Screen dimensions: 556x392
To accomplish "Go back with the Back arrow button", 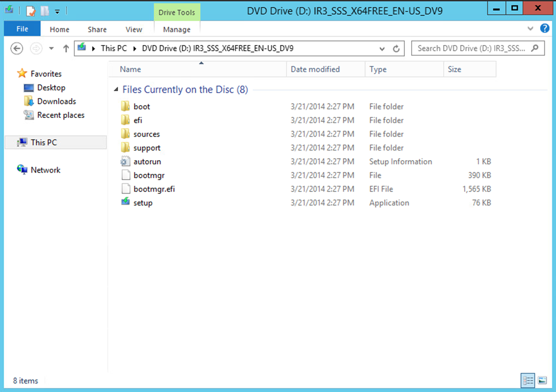I will click(17, 48).
